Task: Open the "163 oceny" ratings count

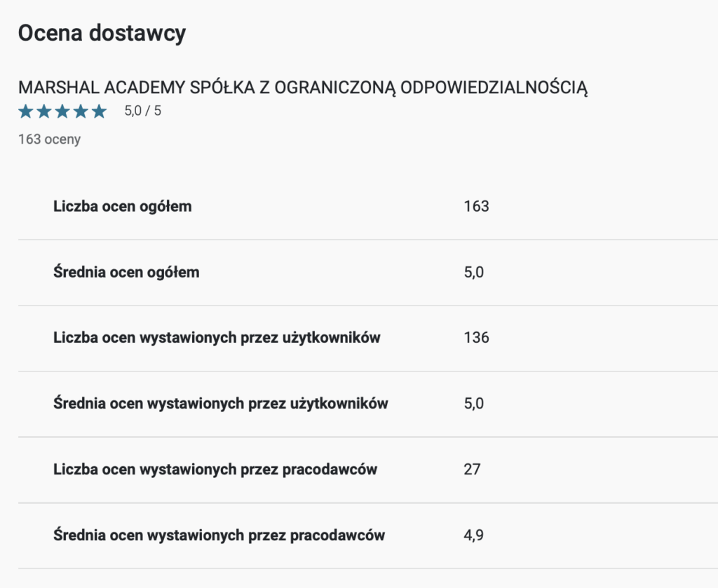Action: (50, 139)
